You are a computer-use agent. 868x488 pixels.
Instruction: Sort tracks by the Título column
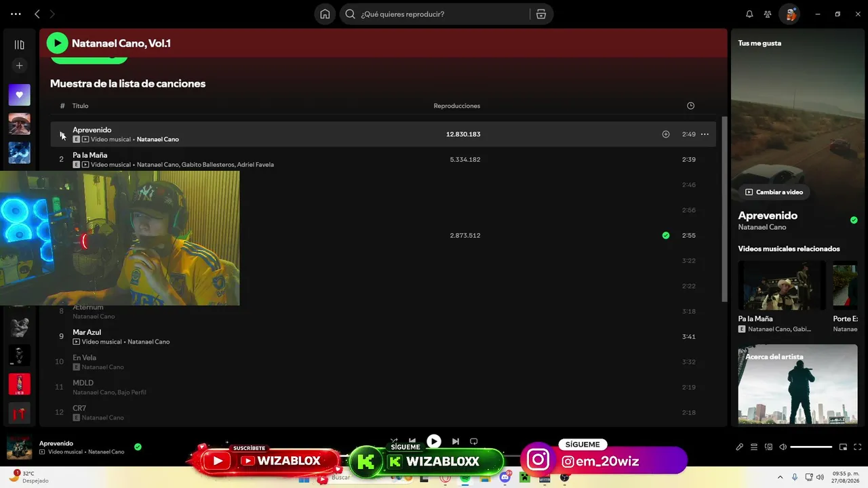tap(81, 106)
